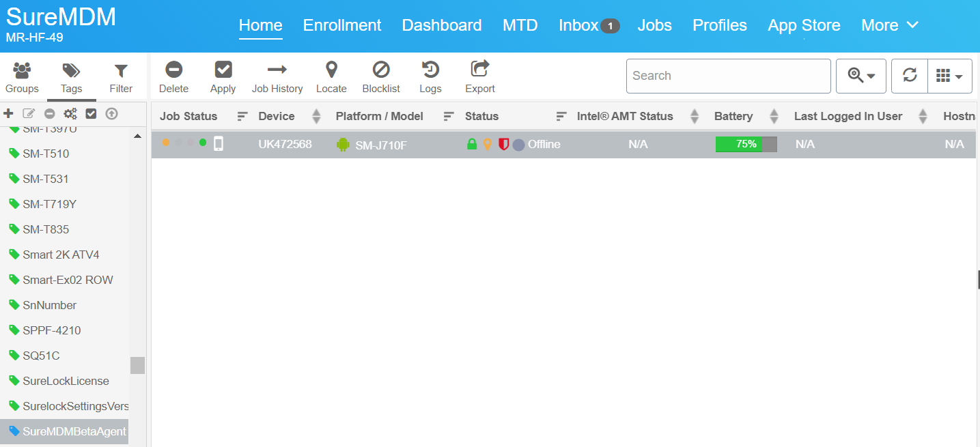Image resolution: width=980 pixels, height=447 pixels.
Task: Click the orange job status dot
Action: (x=166, y=142)
